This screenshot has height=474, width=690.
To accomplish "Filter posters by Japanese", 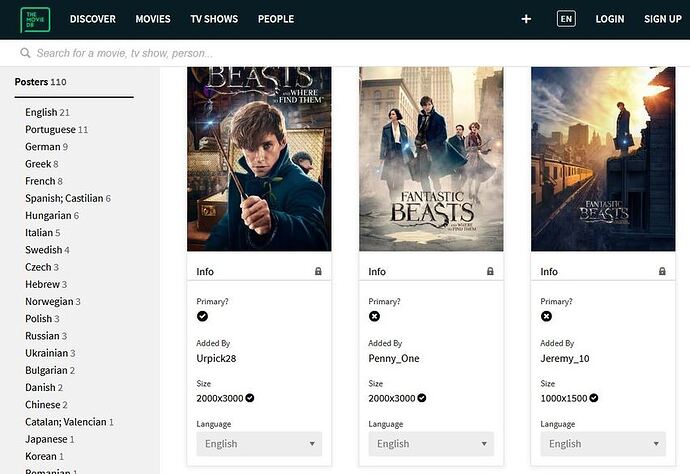I will [50, 439].
